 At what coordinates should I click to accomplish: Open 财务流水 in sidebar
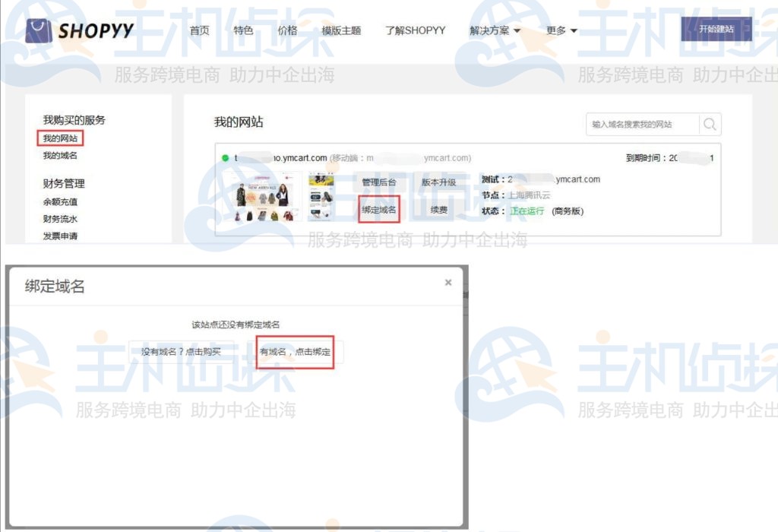click(x=60, y=219)
